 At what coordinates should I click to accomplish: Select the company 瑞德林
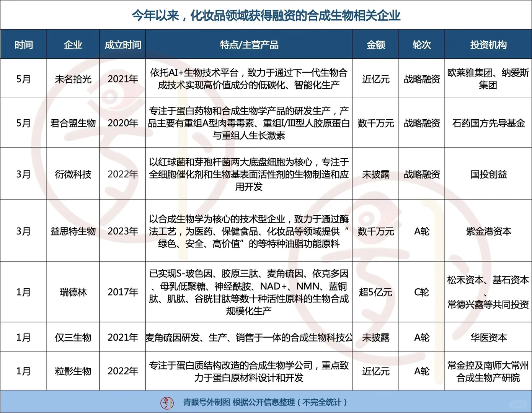click(x=73, y=292)
